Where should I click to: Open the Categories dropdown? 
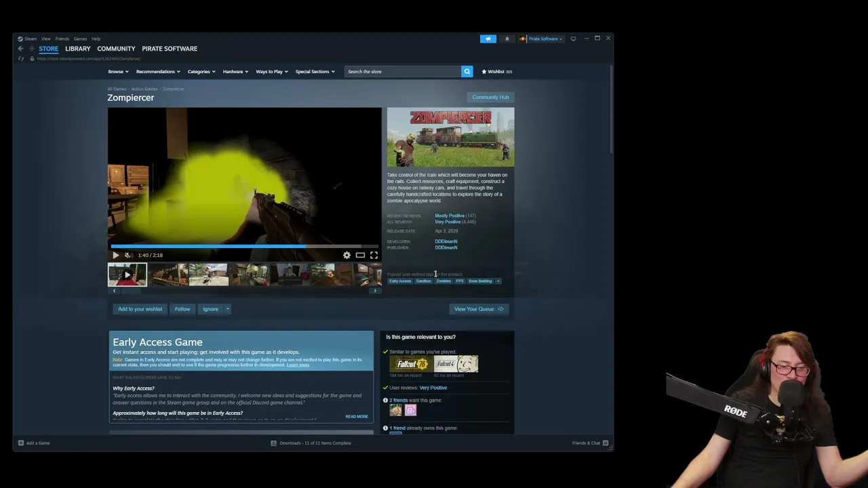click(201, 71)
